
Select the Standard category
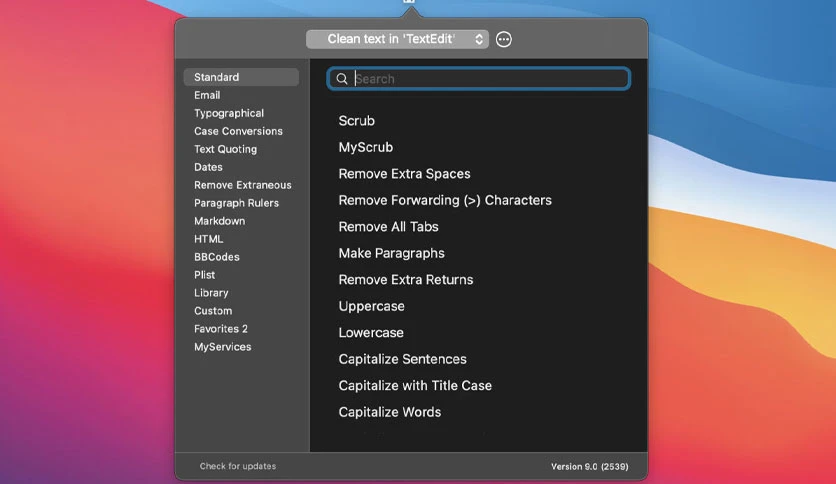tap(241, 77)
